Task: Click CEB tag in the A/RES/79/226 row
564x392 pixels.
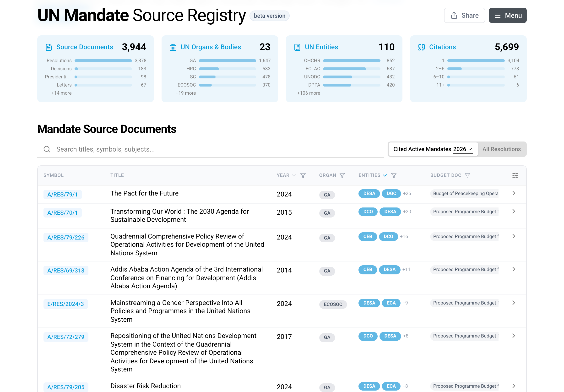Action: (x=368, y=237)
